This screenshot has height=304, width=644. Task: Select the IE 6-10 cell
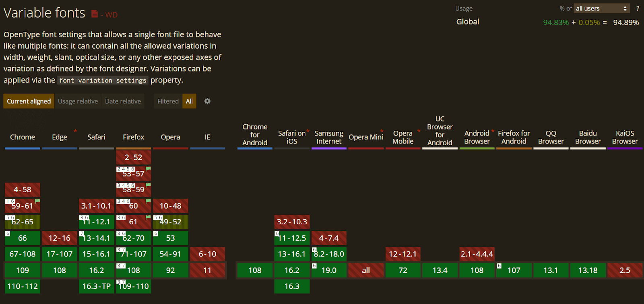(208, 254)
